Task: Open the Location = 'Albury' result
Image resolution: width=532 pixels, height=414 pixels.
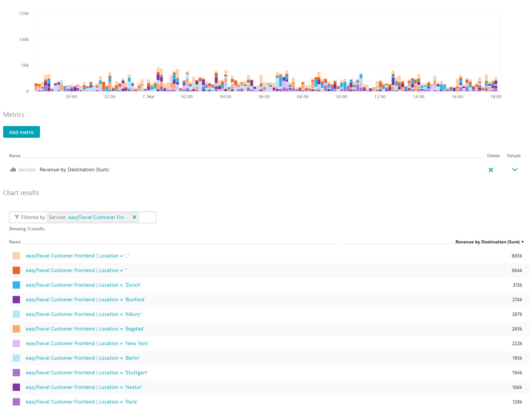Action: (x=84, y=314)
